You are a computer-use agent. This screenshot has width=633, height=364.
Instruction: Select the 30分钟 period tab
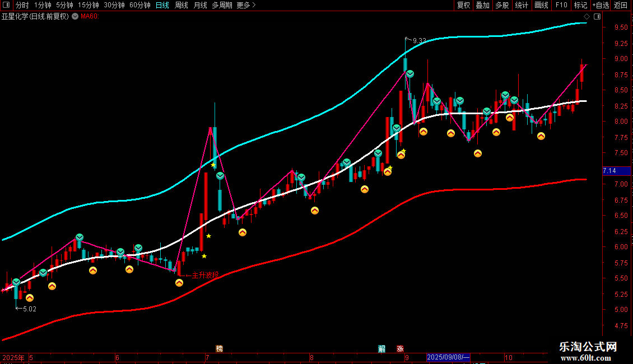click(x=114, y=5)
